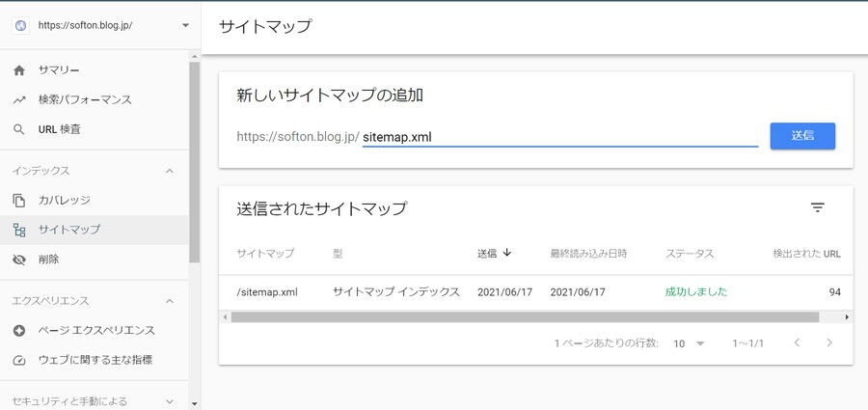Click the horizontal scrollbar left arrow
The height and width of the screenshot is (410, 868).
[225, 317]
